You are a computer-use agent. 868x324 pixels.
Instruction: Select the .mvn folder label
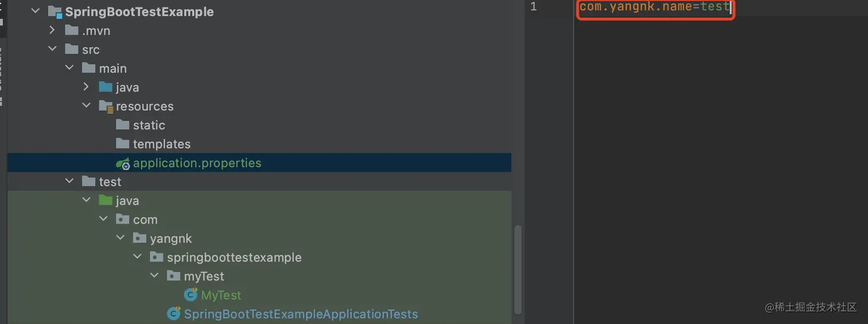click(x=96, y=30)
